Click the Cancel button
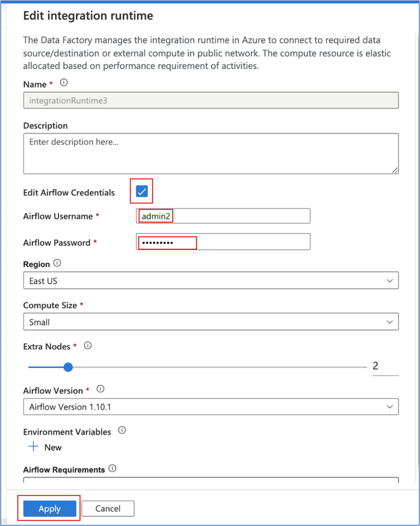This screenshot has width=420, height=526. [107, 508]
